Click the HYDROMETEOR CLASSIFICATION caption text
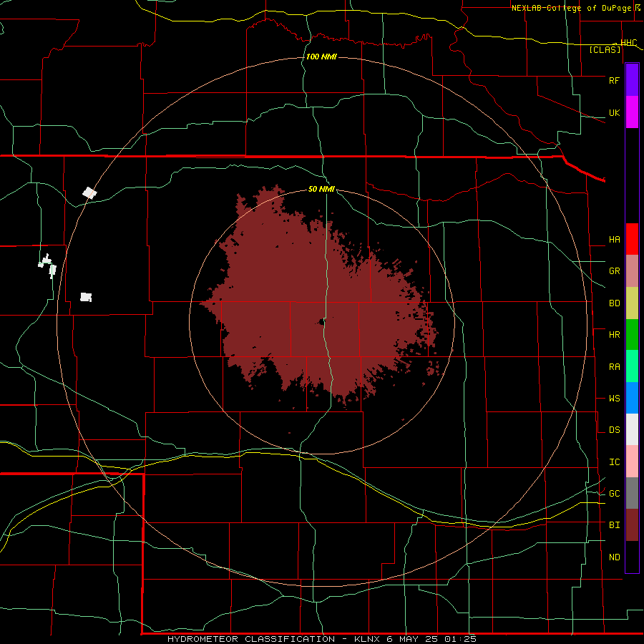 pos(251,639)
